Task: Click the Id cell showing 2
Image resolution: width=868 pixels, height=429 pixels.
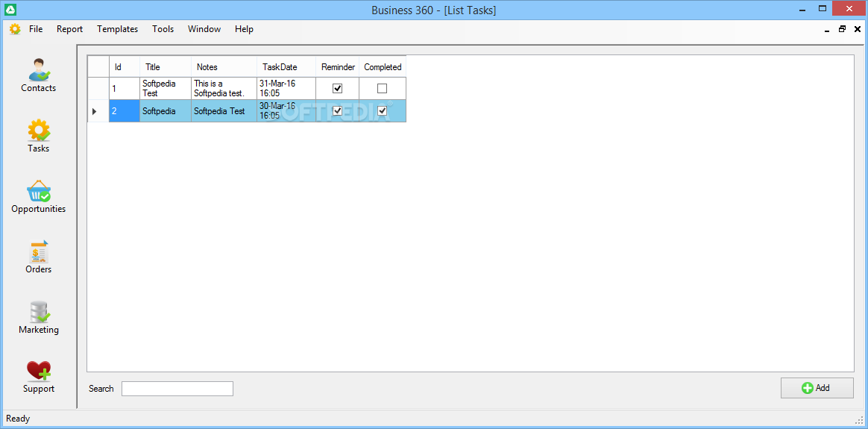Action: 125,111
